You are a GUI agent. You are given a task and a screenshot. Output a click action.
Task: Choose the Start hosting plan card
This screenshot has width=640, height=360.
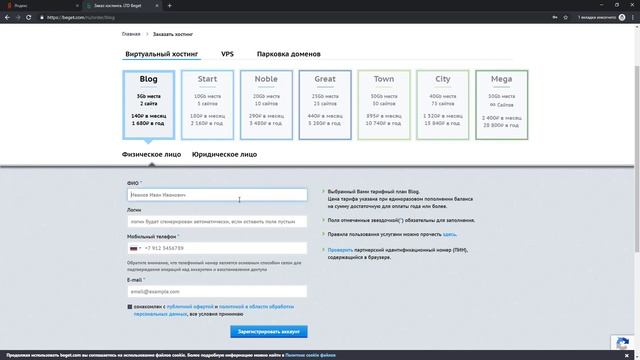(207, 105)
